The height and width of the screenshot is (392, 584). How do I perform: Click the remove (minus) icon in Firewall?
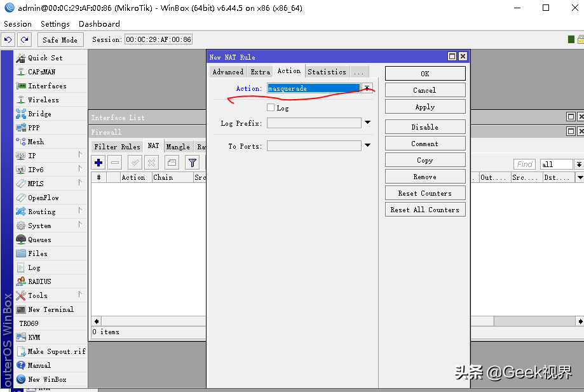pos(115,163)
